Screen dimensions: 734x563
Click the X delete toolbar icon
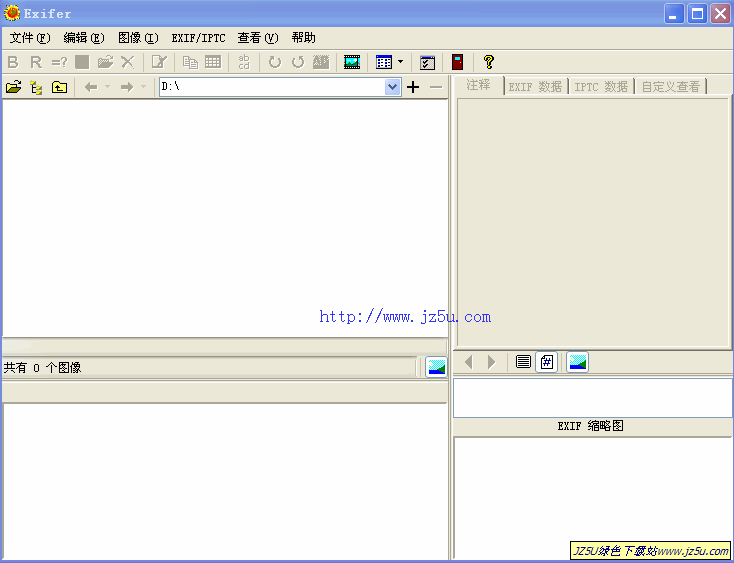click(127, 62)
